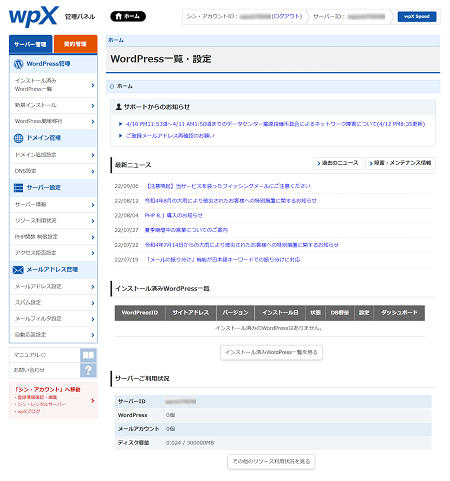This screenshot has width=450, height=481.
Task: Switch to the サーバー管理 tab
Action: pyautogui.click(x=30, y=44)
